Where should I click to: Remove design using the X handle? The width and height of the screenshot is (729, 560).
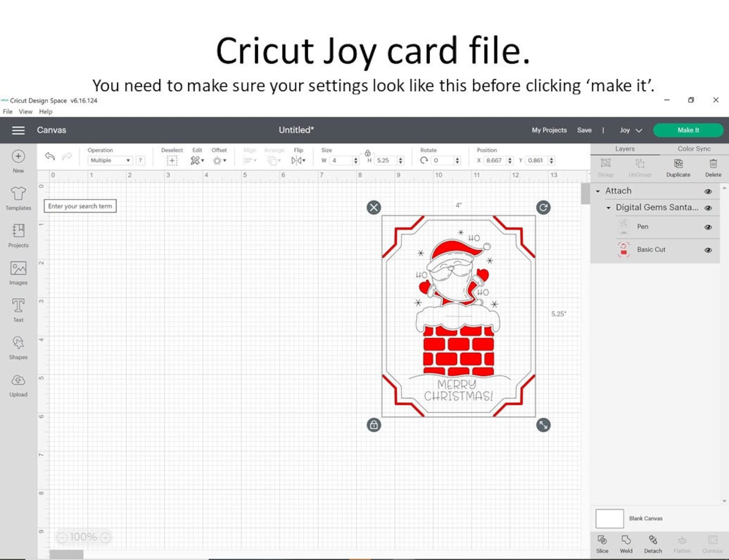374,207
